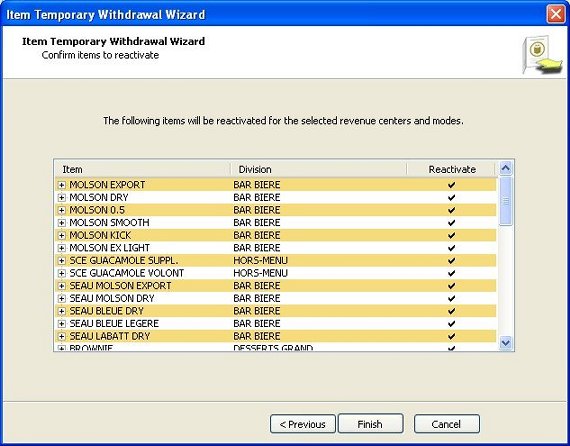Select the SEAU MOLSON DRY item name

[x=112, y=298]
